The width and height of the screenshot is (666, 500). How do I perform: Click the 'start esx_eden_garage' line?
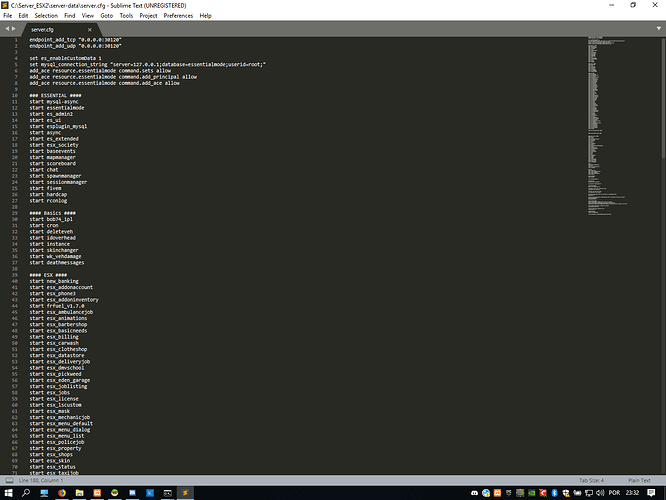point(60,381)
